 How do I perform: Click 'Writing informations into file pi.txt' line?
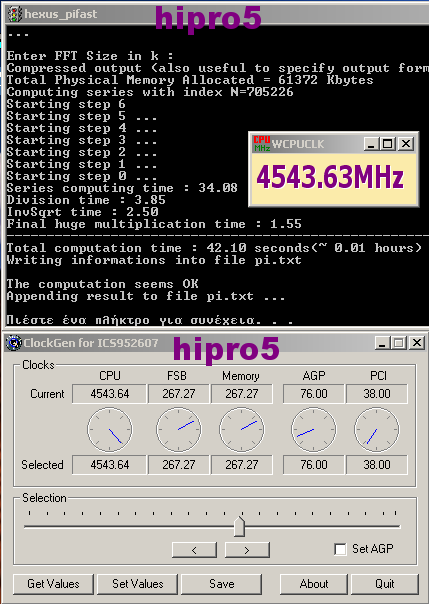(x=154, y=260)
